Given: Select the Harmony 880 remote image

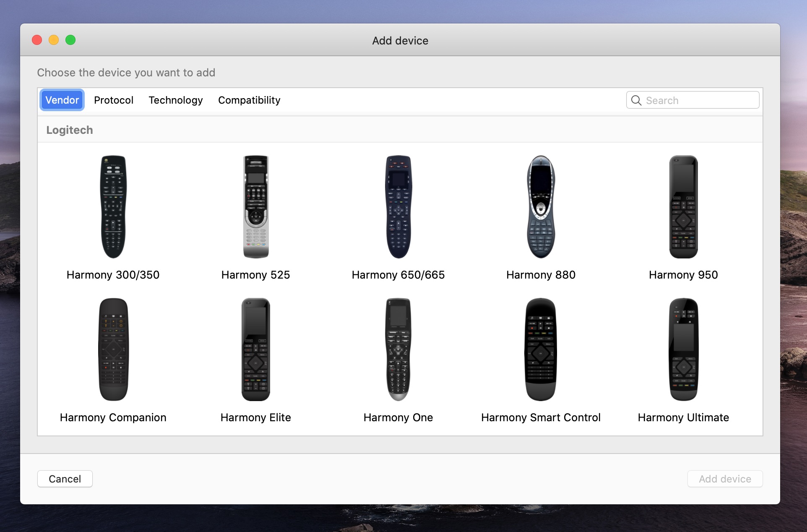Looking at the screenshot, I should click(541, 207).
